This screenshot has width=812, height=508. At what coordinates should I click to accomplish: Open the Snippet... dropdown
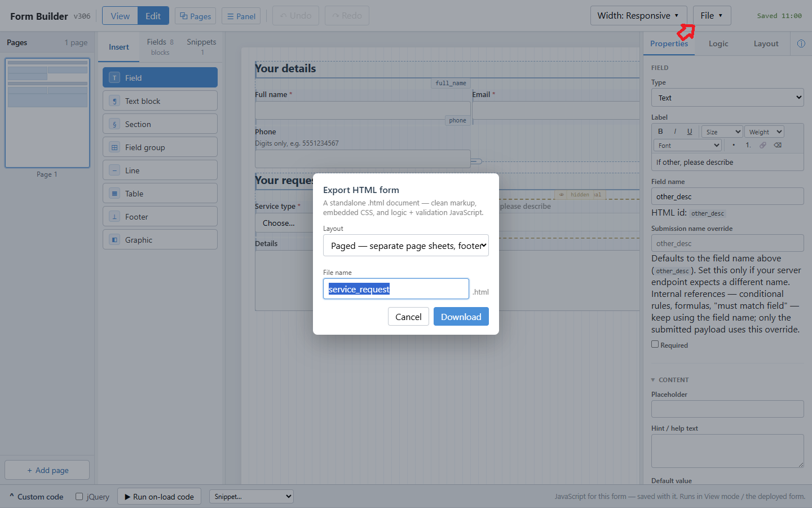tap(251, 497)
